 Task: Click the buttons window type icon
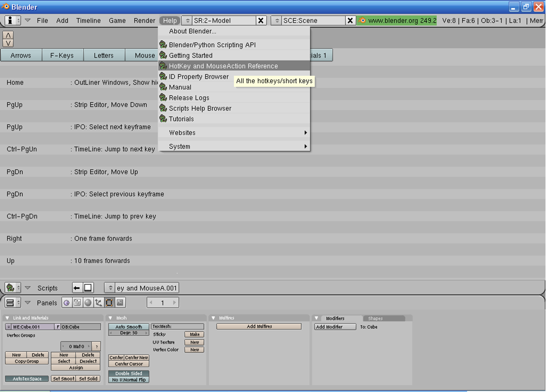[13, 303]
